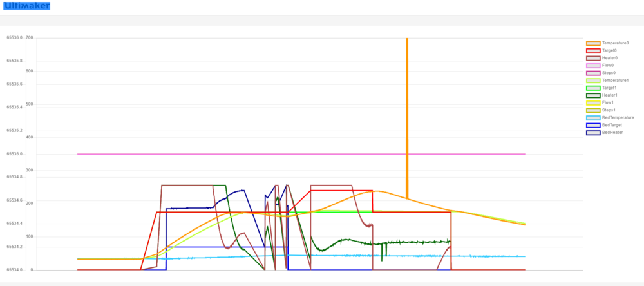The width and height of the screenshot is (644, 286).
Task: Click the Steps0 legend label
Action: click(609, 73)
